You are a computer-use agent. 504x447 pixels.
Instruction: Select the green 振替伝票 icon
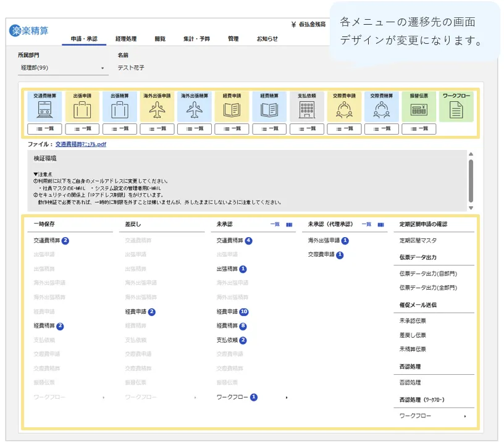pos(419,110)
